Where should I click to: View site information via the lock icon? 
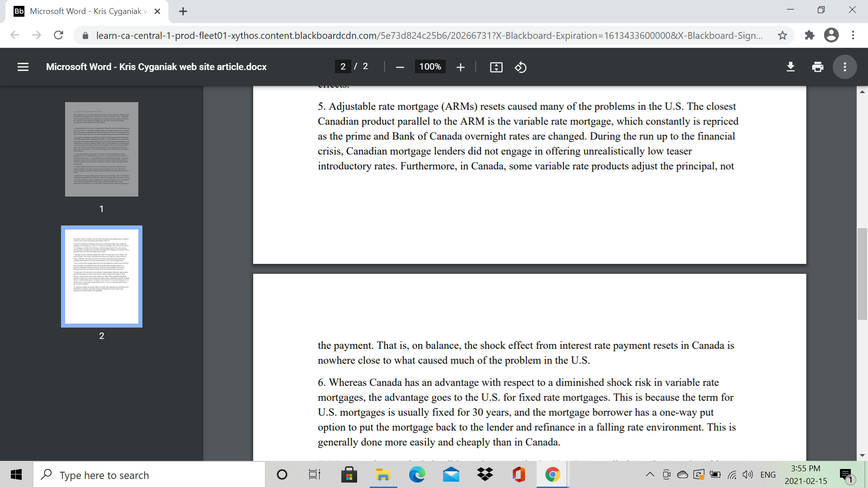coord(85,35)
